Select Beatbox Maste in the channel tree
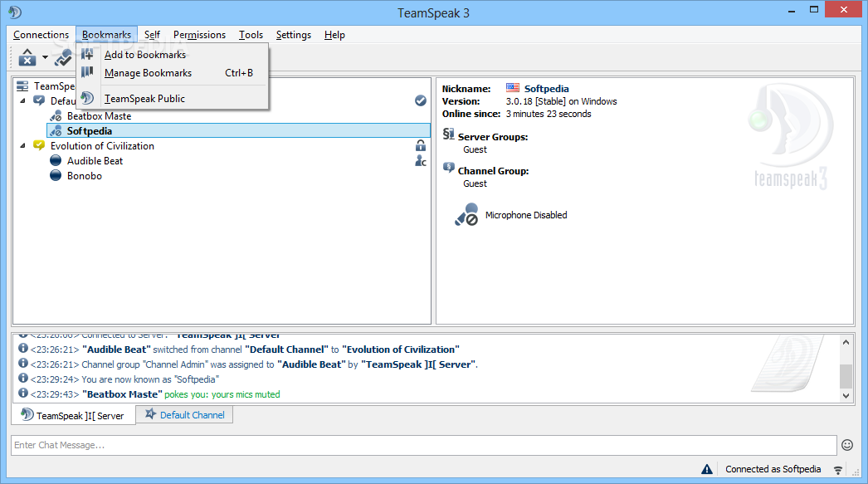868x484 pixels. 99,115
